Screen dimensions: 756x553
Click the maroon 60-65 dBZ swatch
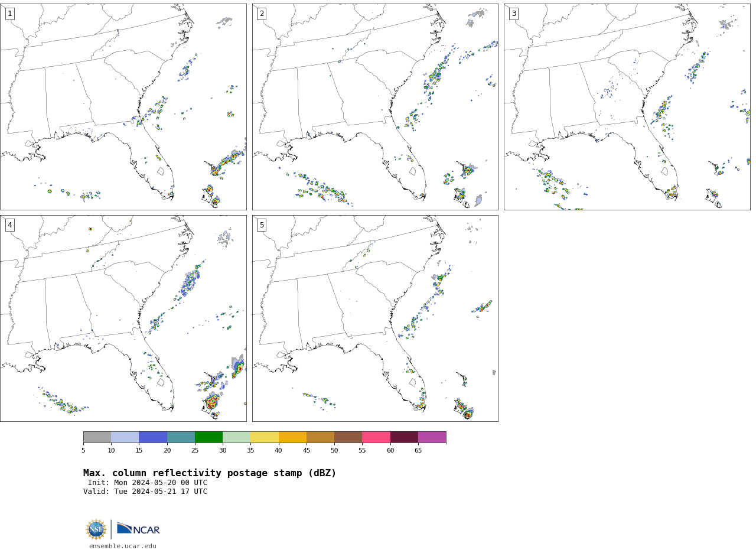(x=404, y=437)
